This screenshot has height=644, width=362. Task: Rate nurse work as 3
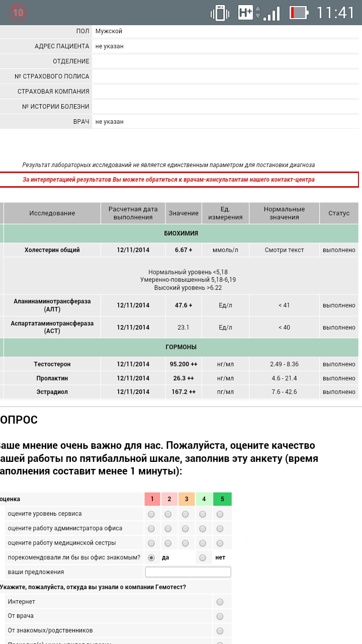(x=185, y=543)
